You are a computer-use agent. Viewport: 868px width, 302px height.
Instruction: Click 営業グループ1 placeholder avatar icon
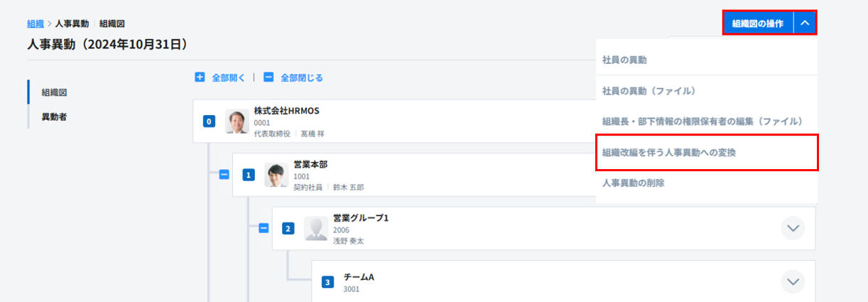316,228
